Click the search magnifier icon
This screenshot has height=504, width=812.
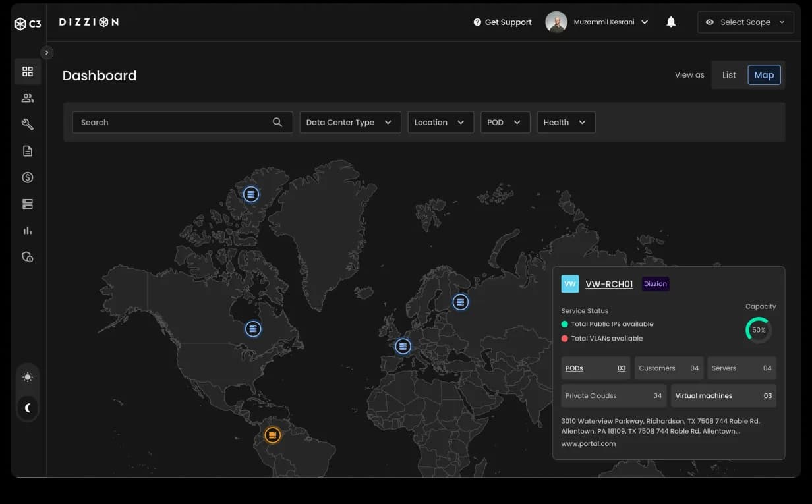pos(277,123)
